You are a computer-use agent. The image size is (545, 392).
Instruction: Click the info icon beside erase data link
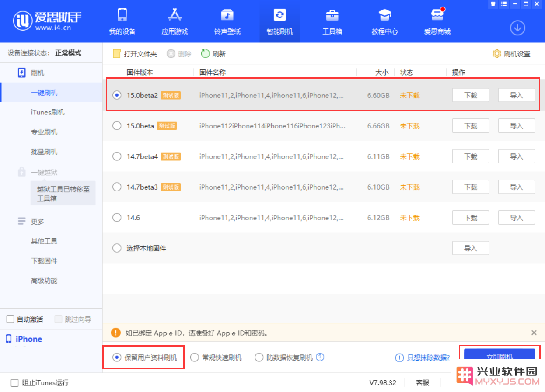click(x=399, y=357)
